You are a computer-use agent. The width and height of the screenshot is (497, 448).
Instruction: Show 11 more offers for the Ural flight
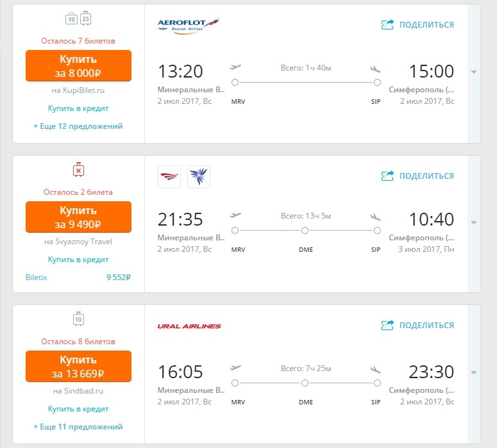(78, 426)
